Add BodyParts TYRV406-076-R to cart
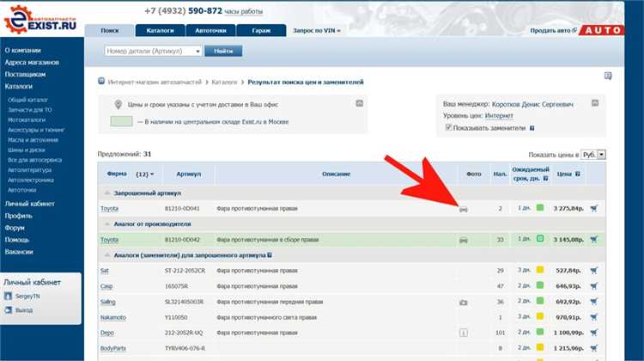644x361 pixels. 594,348
